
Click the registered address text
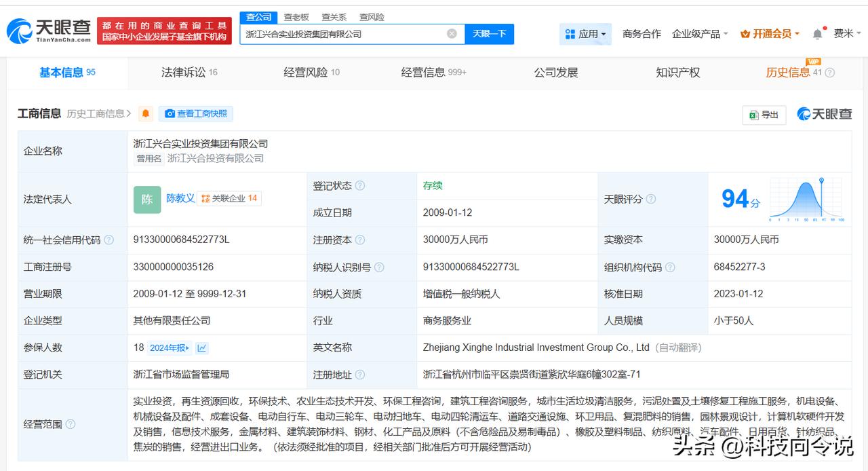[x=532, y=374]
